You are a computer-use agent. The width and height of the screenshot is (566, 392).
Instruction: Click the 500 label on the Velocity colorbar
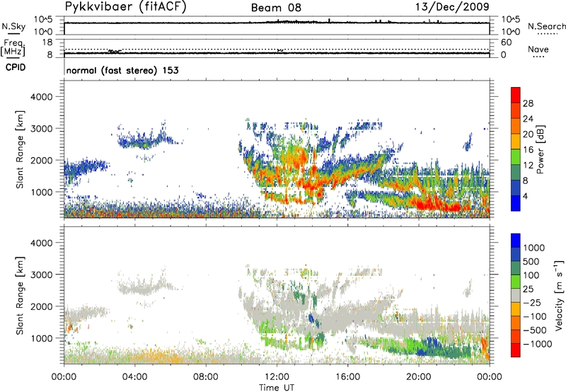pos(531,261)
